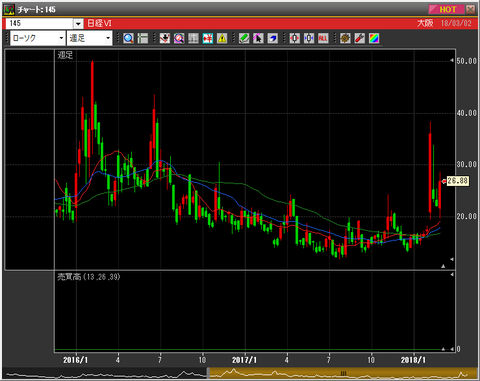Click the orange timeline range slider handle

(343, 374)
